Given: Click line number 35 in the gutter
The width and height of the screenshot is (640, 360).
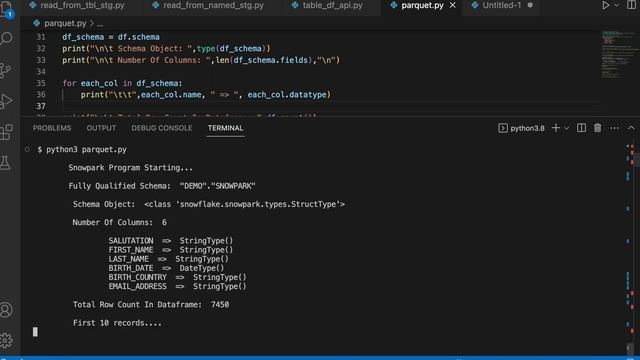Looking at the screenshot, I should point(40,83).
